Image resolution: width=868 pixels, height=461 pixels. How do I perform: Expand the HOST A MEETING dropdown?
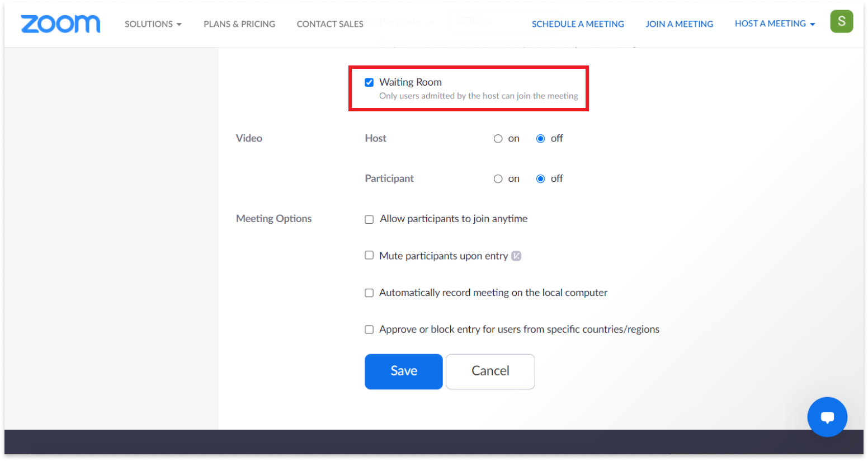775,23
